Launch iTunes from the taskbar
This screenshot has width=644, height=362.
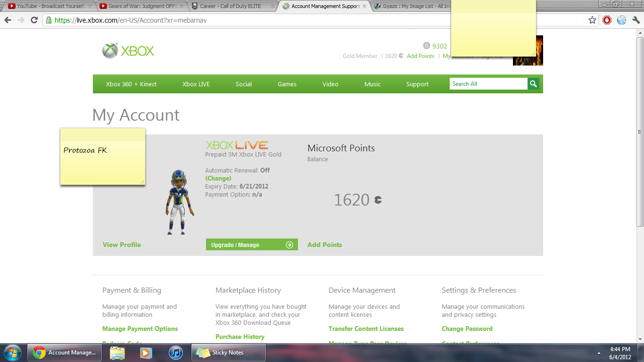click(x=175, y=353)
